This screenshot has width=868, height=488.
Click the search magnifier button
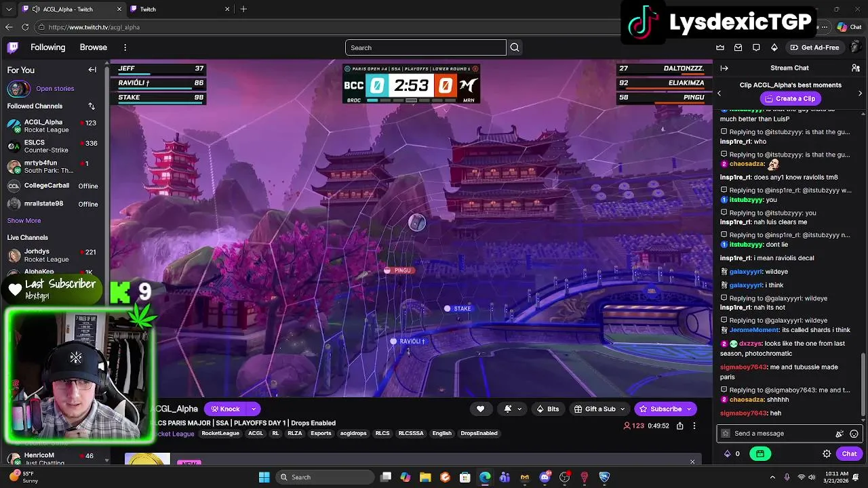tap(515, 47)
